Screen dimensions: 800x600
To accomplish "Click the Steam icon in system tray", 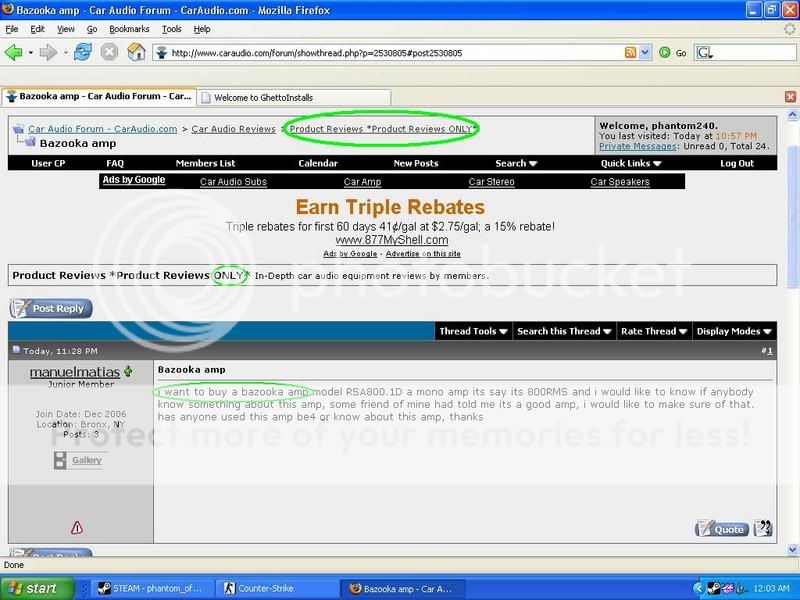I will click(x=713, y=588).
